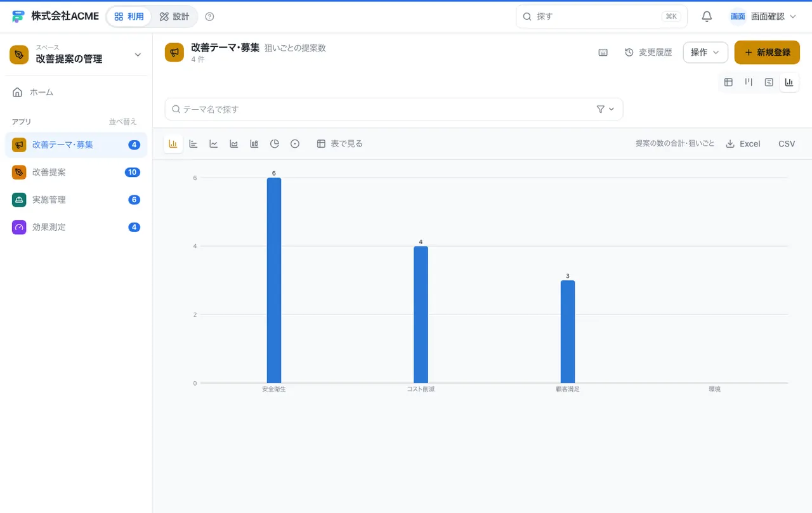Switch to pie chart type
Screen dimensions: 812x513
tap(275, 144)
